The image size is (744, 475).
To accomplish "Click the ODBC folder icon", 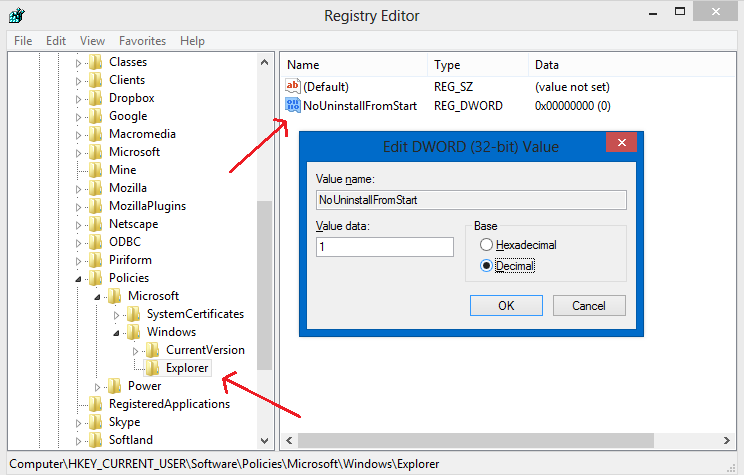I will click(x=96, y=242).
